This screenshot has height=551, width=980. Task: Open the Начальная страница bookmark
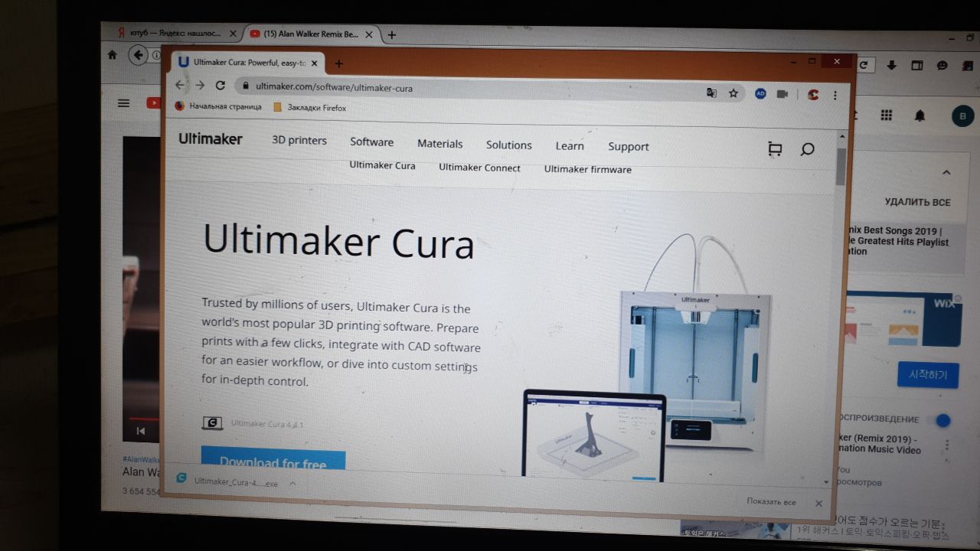pos(218,106)
